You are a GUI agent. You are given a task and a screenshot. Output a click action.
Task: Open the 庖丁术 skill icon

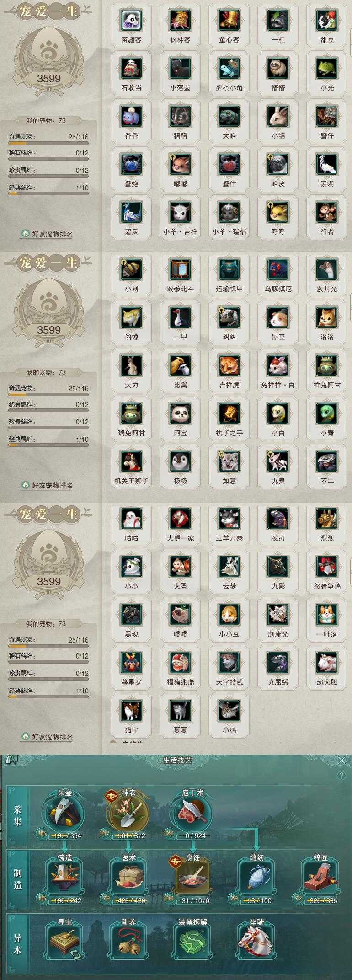point(192,812)
